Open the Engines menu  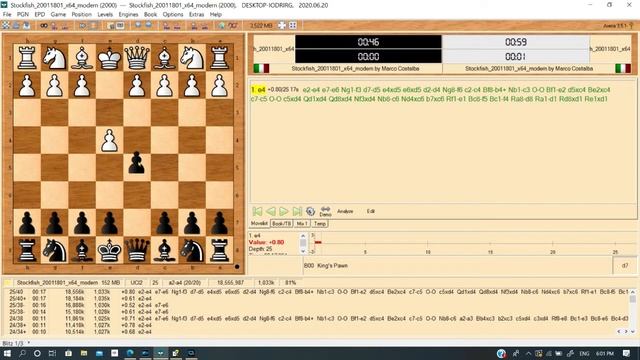click(128, 14)
